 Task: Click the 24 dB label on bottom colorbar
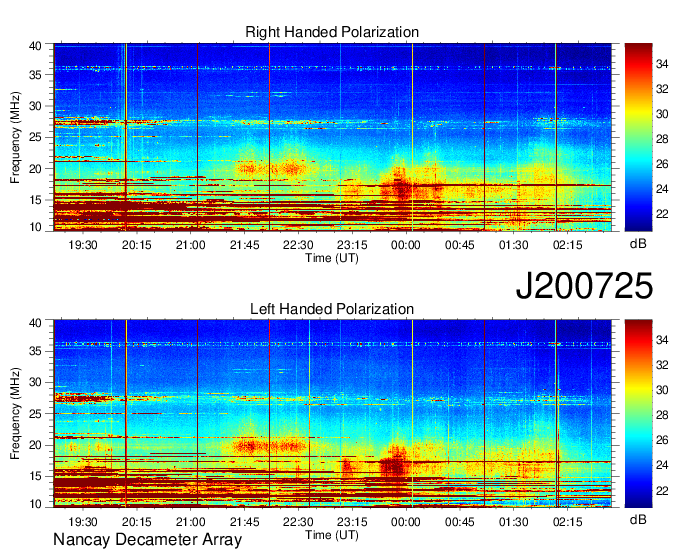click(662, 465)
